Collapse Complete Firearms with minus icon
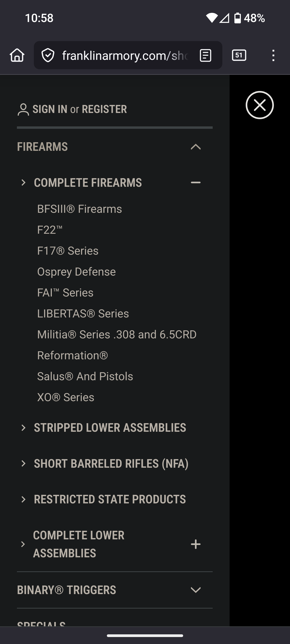Screen dimensions: 290x644 [195, 182]
